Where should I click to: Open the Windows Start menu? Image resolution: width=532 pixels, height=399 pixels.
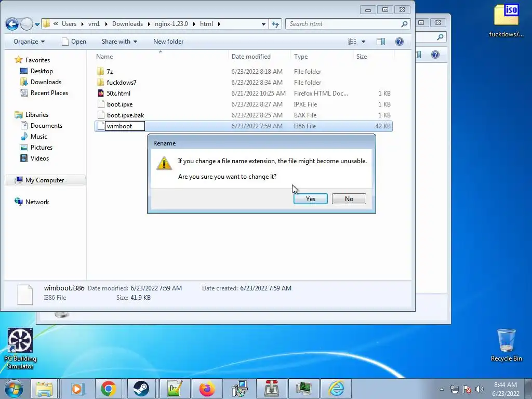click(14, 389)
